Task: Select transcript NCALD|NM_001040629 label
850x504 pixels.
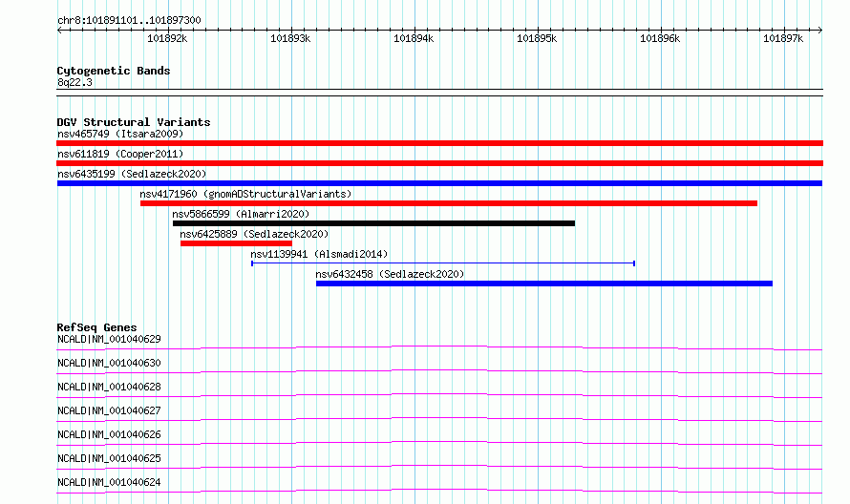Action: [x=109, y=339]
